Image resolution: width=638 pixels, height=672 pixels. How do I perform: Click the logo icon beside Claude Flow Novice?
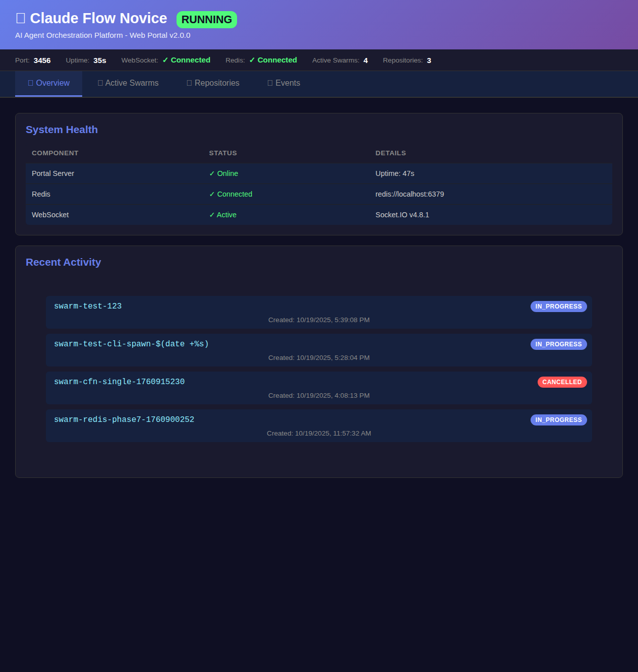click(x=21, y=18)
